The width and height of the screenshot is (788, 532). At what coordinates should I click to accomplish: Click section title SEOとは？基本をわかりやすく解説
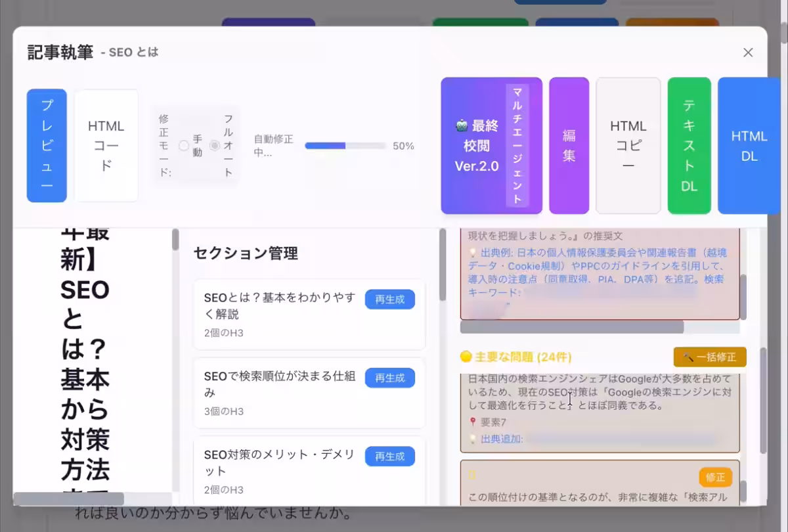point(280,306)
